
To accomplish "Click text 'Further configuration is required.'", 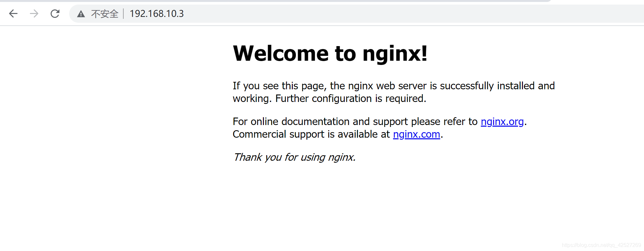I will pyautogui.click(x=351, y=98).
